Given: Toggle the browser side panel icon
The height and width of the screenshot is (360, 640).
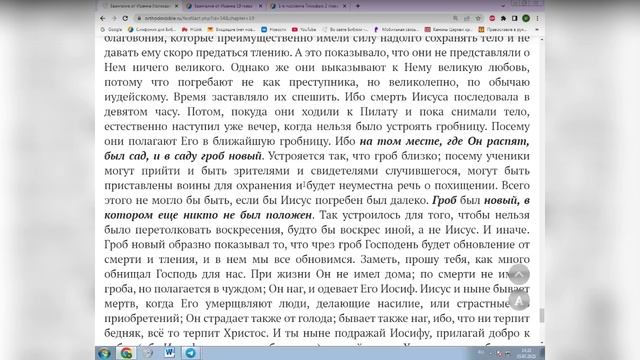Looking at the screenshot, I should (x=515, y=18).
